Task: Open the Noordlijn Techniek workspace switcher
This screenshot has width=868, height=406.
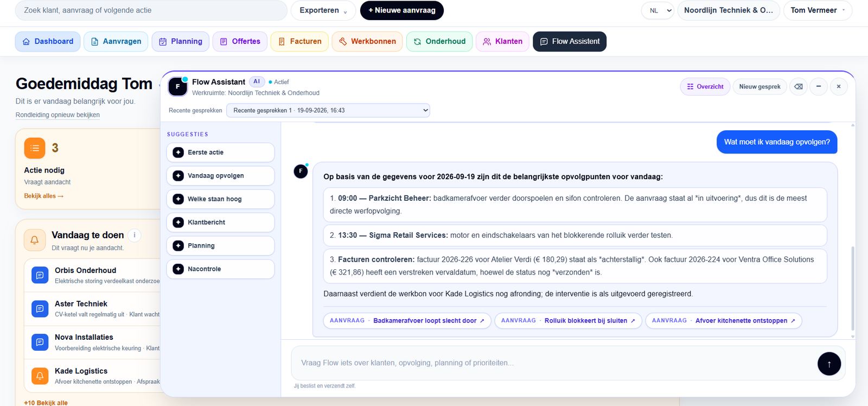Action: 729,10
